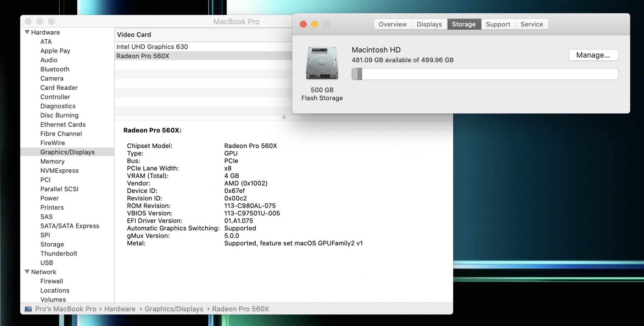Minimize the About This Mac window
The image size is (644, 326).
[x=315, y=24]
